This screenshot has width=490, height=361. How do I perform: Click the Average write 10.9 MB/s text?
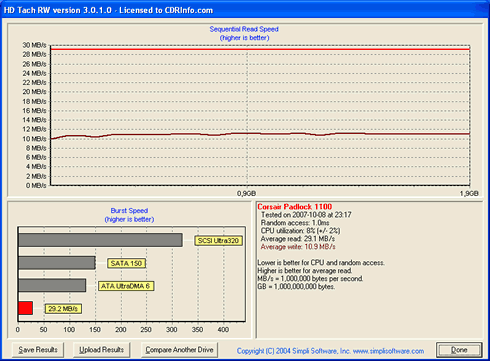tap(298, 247)
